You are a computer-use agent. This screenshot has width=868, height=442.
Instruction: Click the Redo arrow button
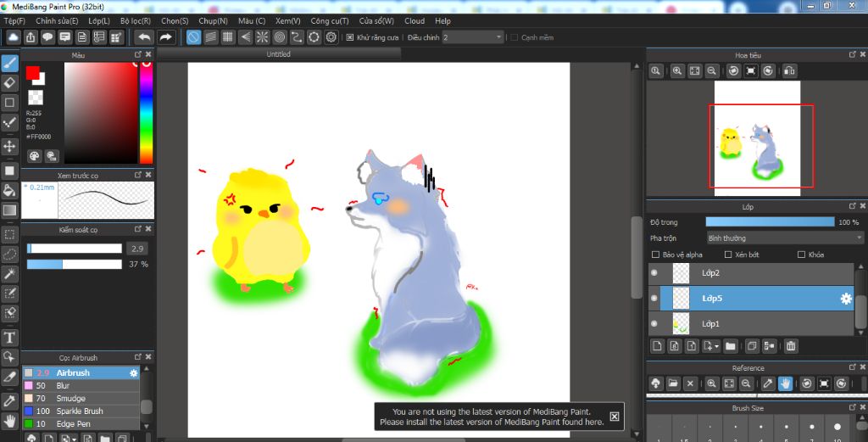(x=165, y=37)
